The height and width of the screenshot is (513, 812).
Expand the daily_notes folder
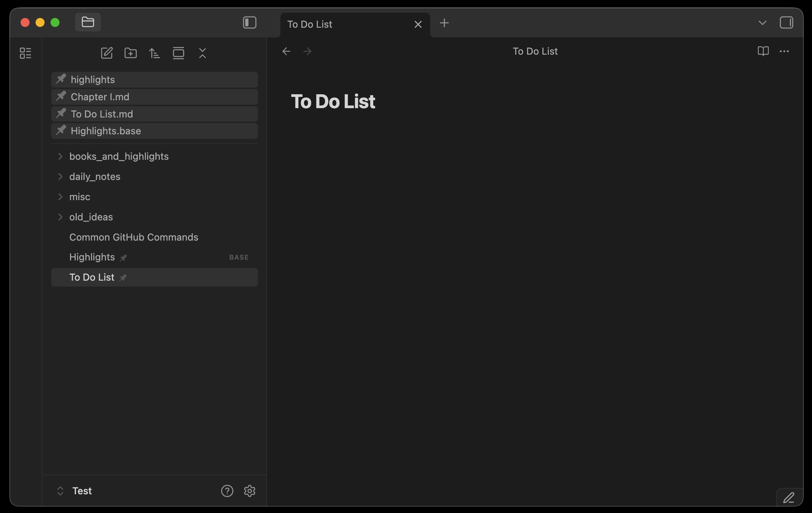tap(95, 177)
